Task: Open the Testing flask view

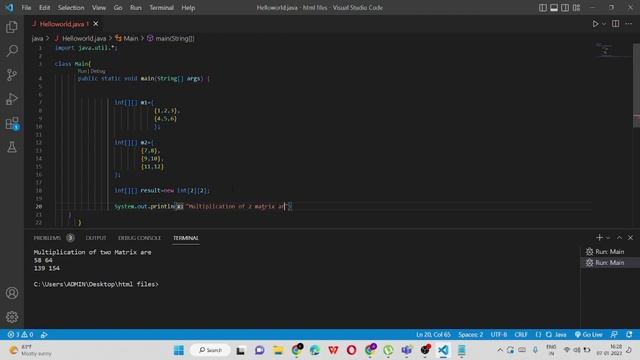Action: pyautogui.click(x=12, y=147)
